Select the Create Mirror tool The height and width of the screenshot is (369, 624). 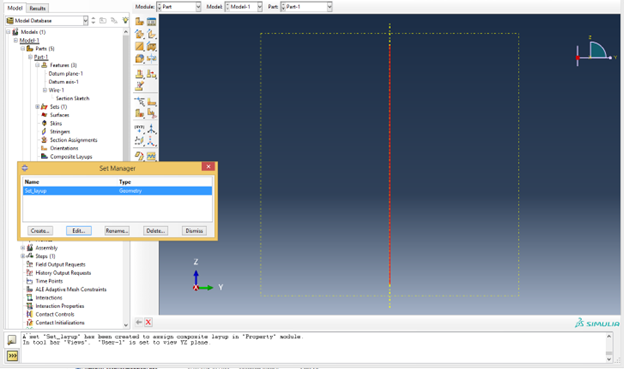152,59
